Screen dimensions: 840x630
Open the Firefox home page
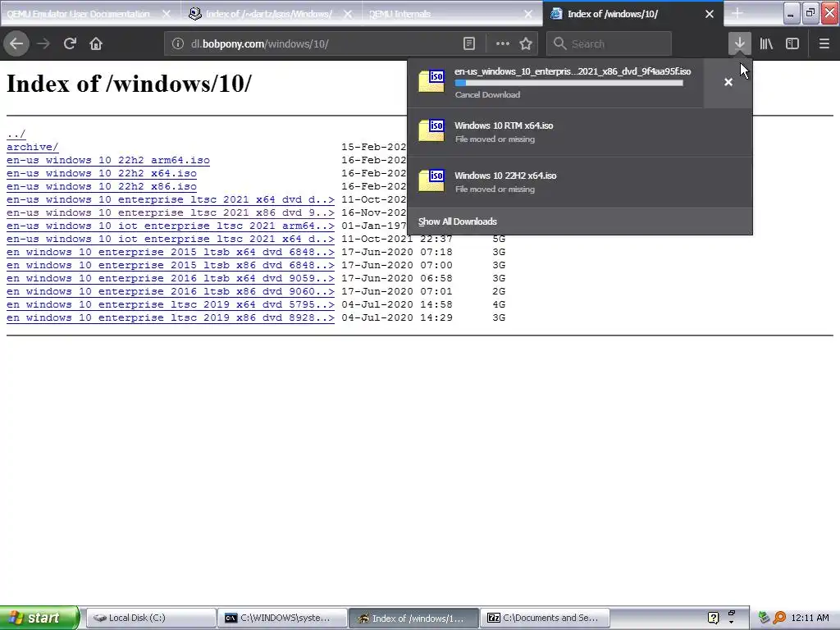coord(96,44)
